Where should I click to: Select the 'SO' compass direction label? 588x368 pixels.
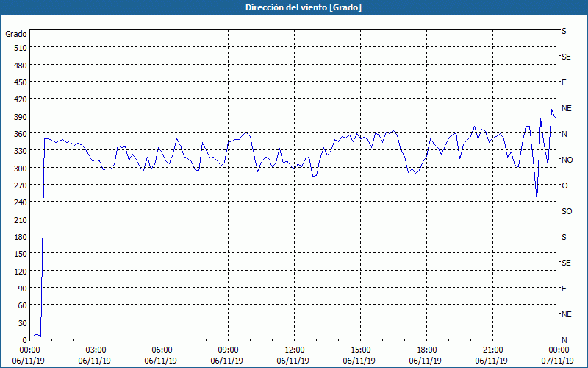[x=567, y=212]
